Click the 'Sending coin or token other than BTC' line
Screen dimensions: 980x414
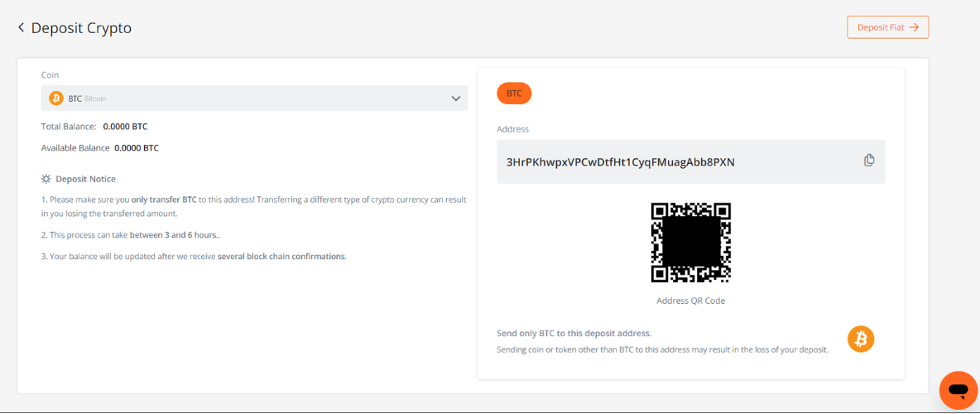662,349
